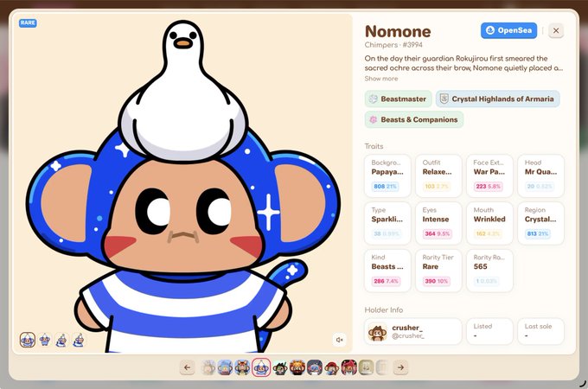
Task: Select the portrait view thumbnail with brown outline
Action: click(x=28, y=340)
